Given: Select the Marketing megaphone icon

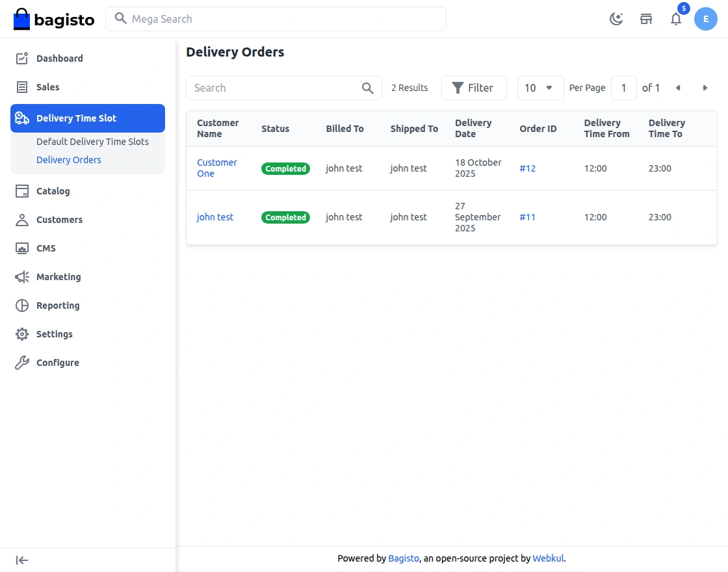Looking at the screenshot, I should point(22,276).
